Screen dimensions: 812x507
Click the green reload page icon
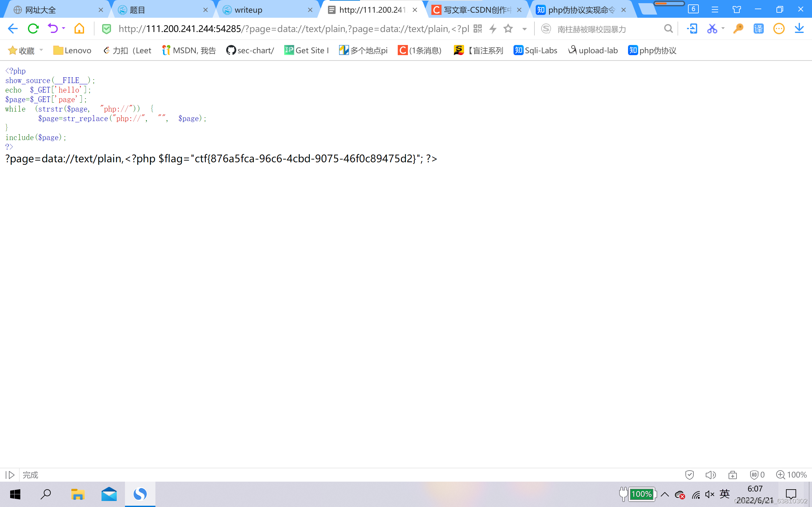pos(33,29)
